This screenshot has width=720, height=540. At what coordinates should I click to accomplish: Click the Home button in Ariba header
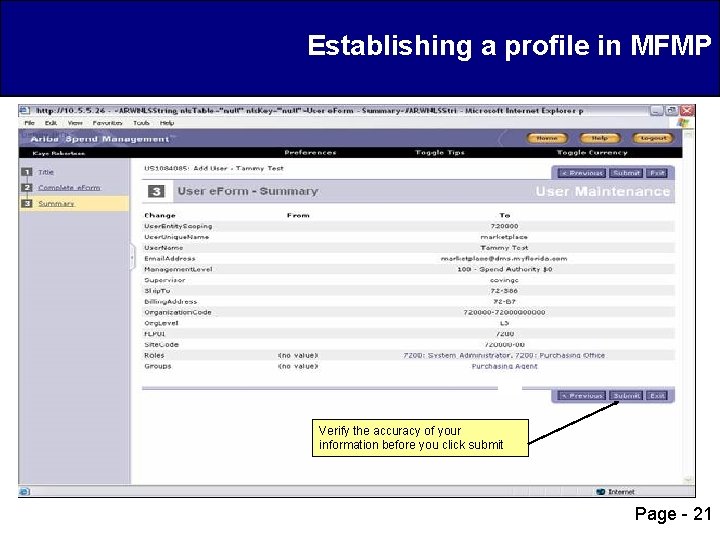[x=547, y=138]
